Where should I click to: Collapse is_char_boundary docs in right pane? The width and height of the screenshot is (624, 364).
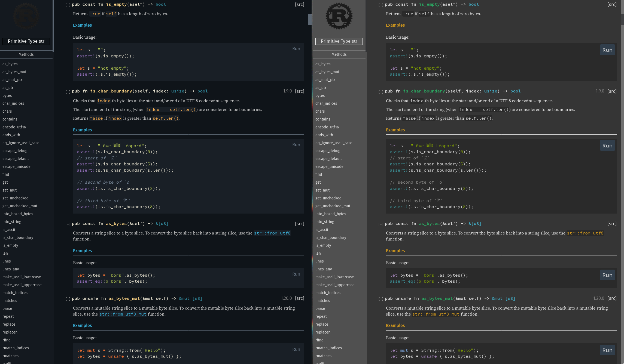381,92
